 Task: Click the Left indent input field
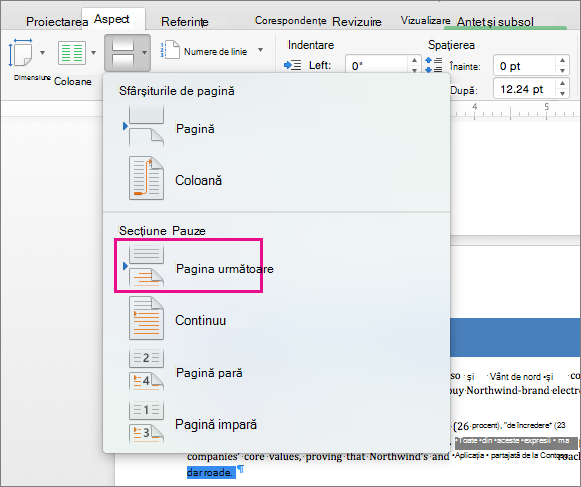pyautogui.click(x=377, y=66)
